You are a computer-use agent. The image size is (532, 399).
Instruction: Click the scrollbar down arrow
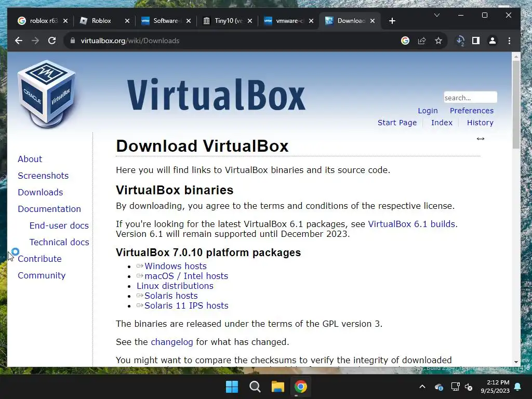pos(516,362)
